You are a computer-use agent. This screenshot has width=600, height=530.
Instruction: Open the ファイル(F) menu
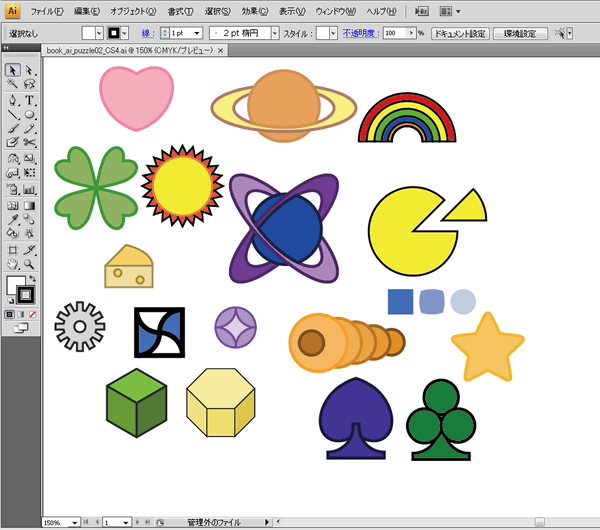[x=47, y=11]
